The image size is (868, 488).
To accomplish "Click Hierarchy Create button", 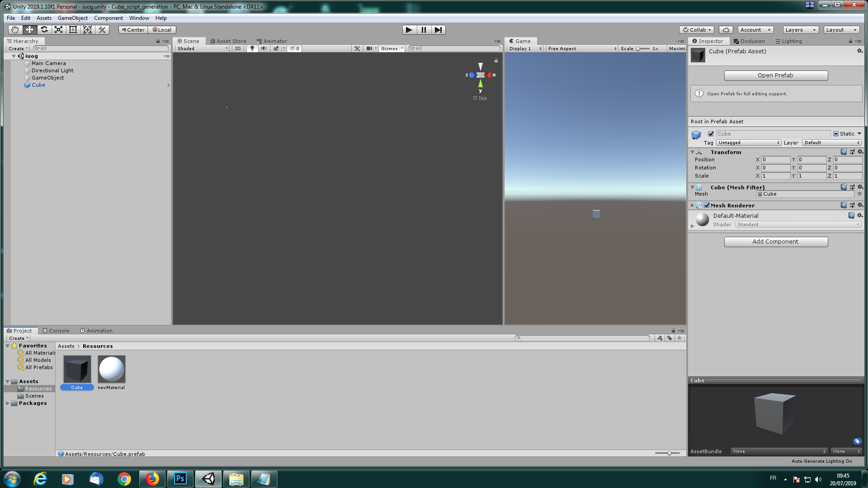I will [18, 48].
